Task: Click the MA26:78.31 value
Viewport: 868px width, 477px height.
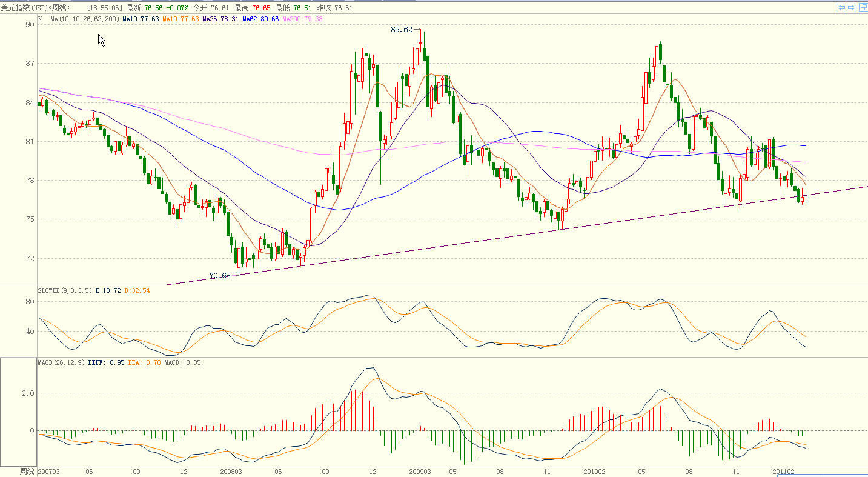Action: point(220,19)
